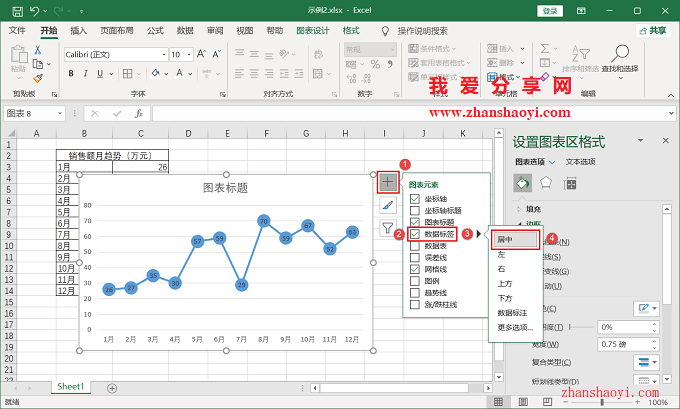Click the Chart Elements plus button

[388, 183]
